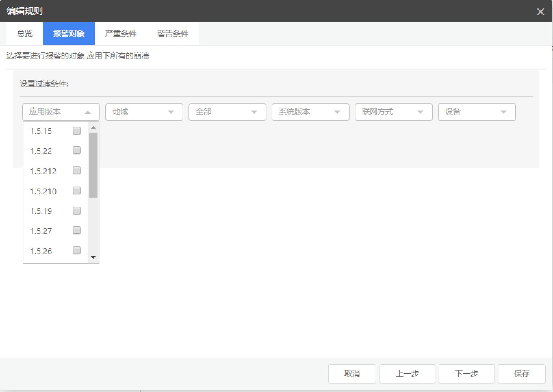The width and height of the screenshot is (553, 392).
Task: Save the rule with 保存
Action: pyautogui.click(x=522, y=374)
